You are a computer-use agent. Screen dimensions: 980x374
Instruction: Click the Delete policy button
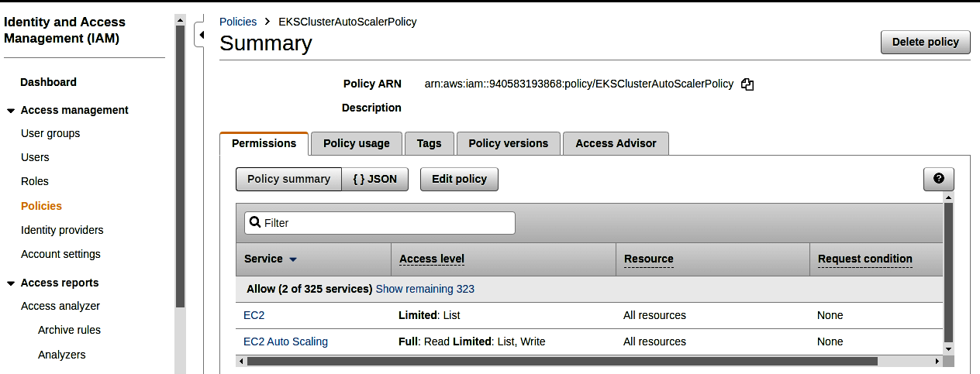tap(926, 42)
